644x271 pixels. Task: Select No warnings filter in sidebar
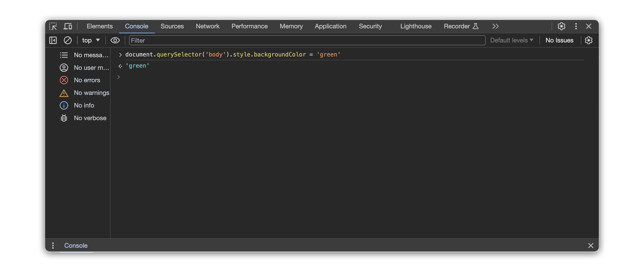coord(91,93)
